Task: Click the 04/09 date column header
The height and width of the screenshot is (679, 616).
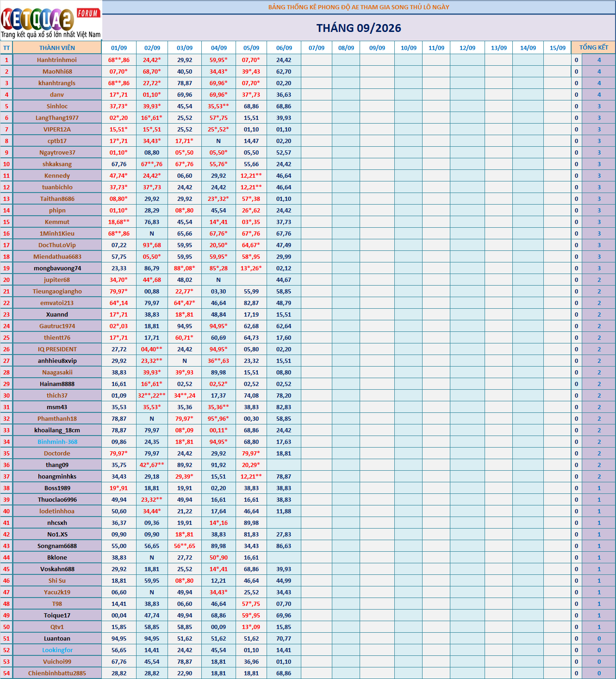Action: coord(218,48)
